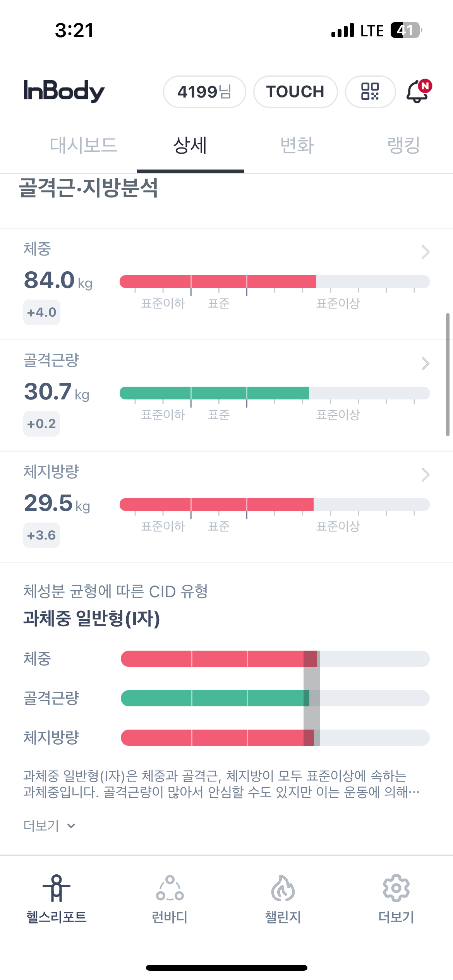Open the notification bell

[418, 91]
